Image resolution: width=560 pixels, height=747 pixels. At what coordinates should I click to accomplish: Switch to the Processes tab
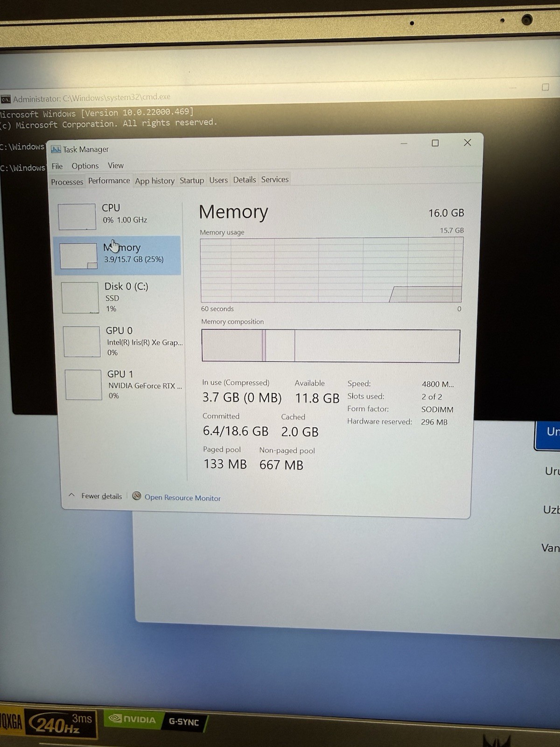tap(67, 182)
